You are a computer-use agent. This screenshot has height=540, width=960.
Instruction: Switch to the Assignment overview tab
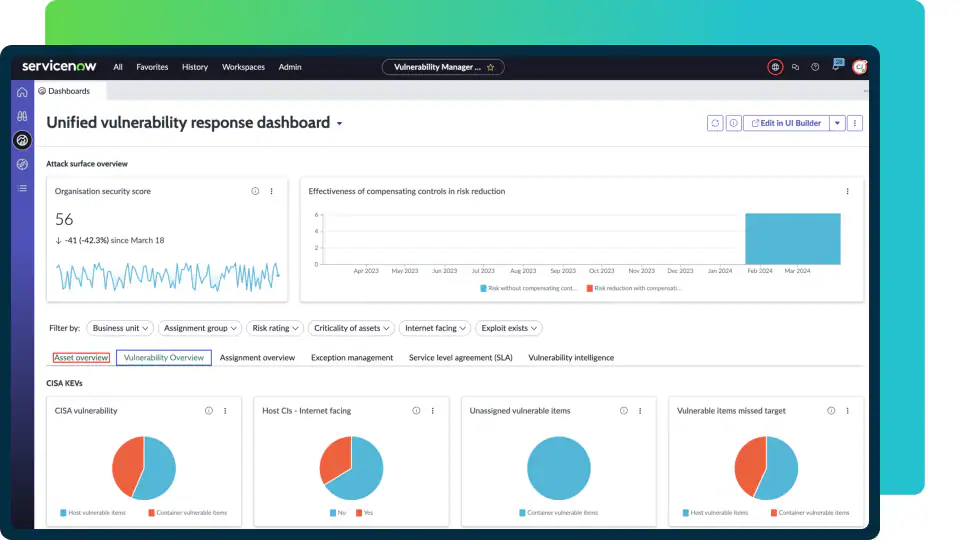coord(257,357)
